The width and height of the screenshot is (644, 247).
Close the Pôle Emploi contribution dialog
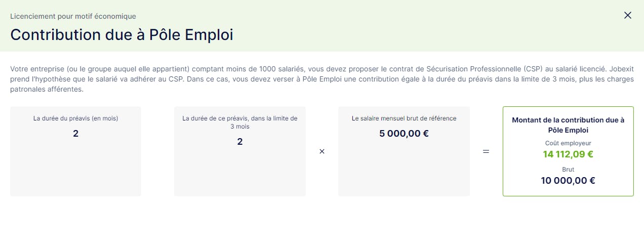click(x=628, y=15)
